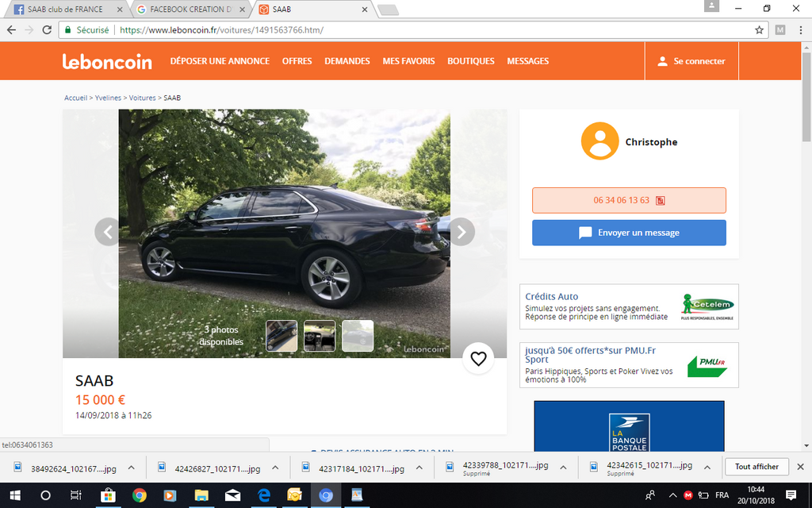Image resolution: width=812 pixels, height=508 pixels.
Task: Expand options for 42339788_102171 download
Action: tap(564, 468)
